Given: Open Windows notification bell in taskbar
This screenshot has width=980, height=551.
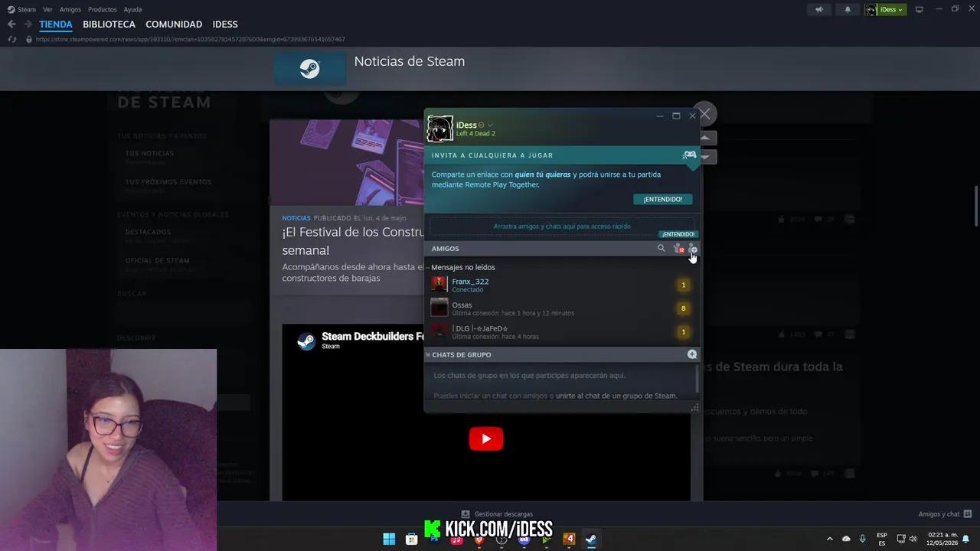Looking at the screenshot, I should click(x=966, y=539).
